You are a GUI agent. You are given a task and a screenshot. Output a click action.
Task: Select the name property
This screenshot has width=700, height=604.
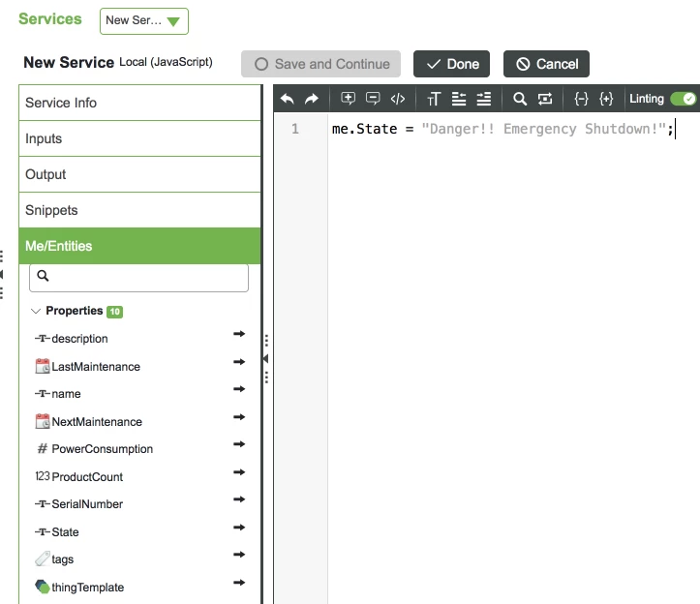point(66,394)
